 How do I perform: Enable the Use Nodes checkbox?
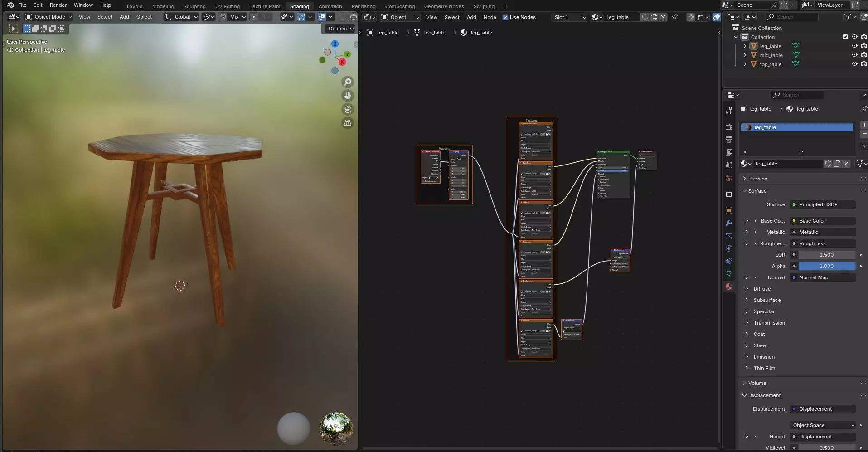pyautogui.click(x=505, y=17)
